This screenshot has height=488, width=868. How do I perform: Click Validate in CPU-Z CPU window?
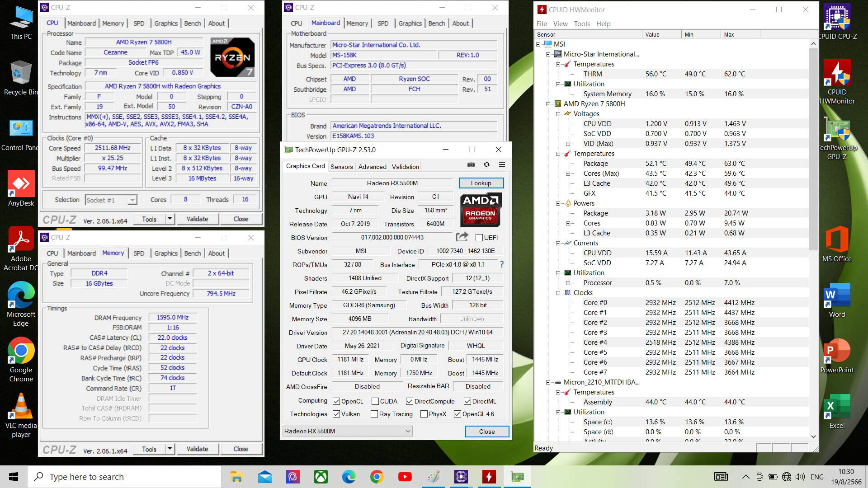click(198, 219)
